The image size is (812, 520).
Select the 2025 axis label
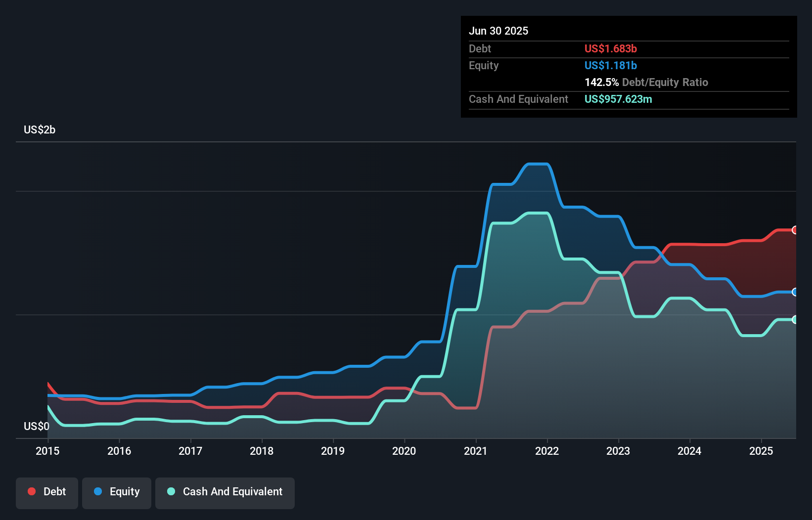pos(762,451)
